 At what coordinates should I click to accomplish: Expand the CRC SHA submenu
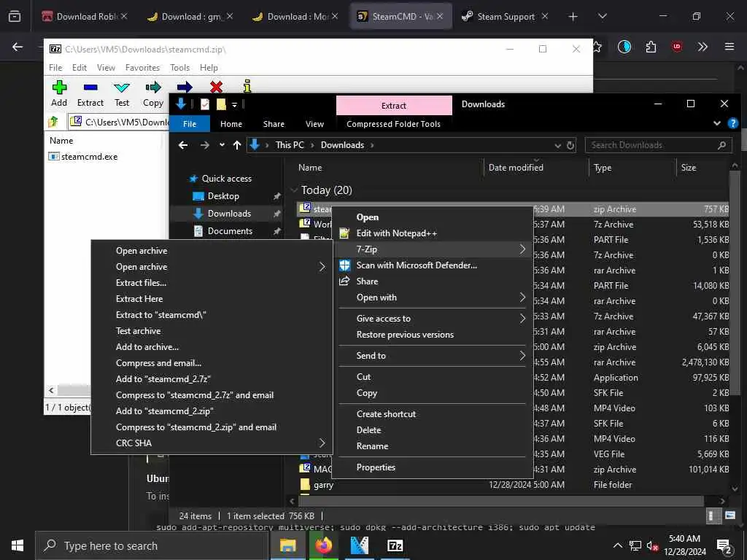point(212,443)
